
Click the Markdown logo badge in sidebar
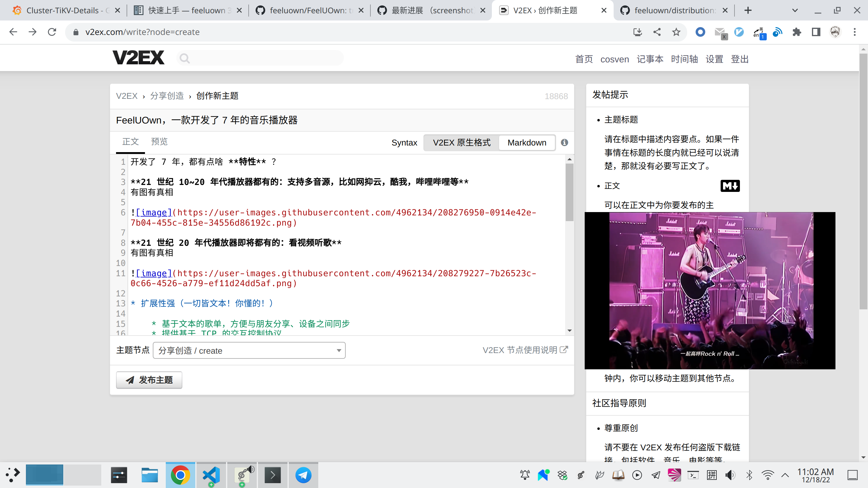tap(730, 186)
